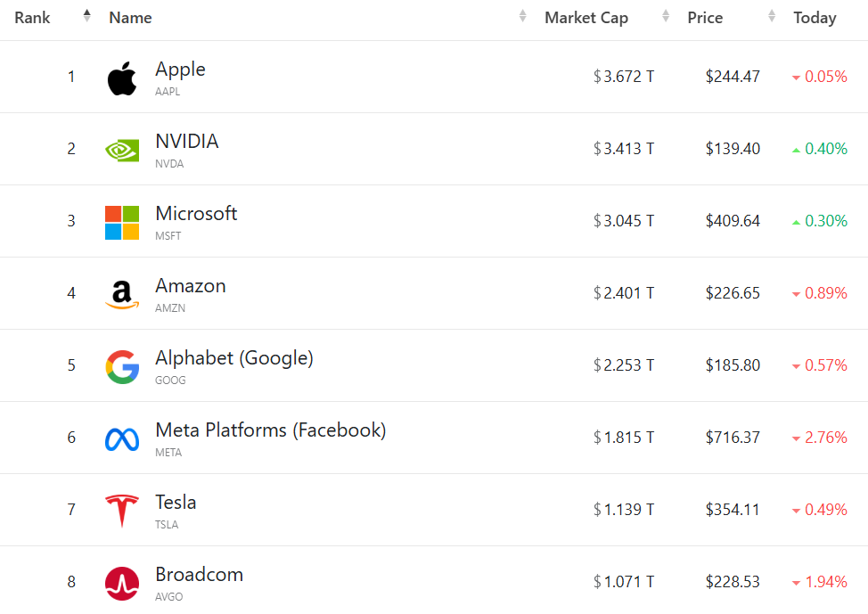This screenshot has width=868, height=614.
Task: Click the Amazon logo icon
Action: pos(122,294)
